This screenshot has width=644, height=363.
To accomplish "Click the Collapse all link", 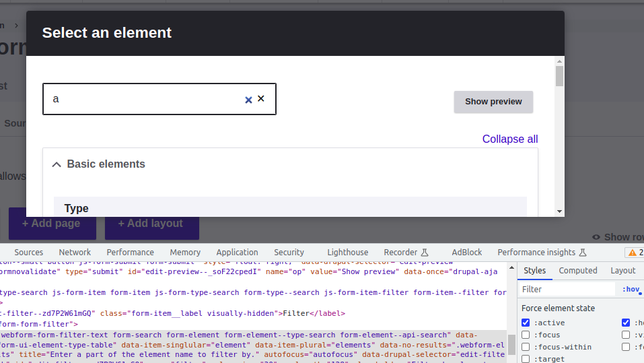I will (509, 139).
